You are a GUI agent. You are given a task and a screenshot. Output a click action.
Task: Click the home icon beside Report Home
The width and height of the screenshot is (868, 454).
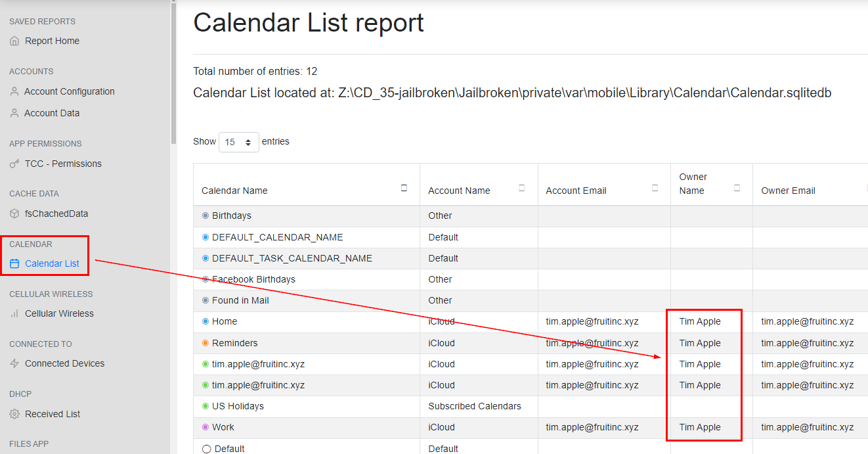(14, 41)
